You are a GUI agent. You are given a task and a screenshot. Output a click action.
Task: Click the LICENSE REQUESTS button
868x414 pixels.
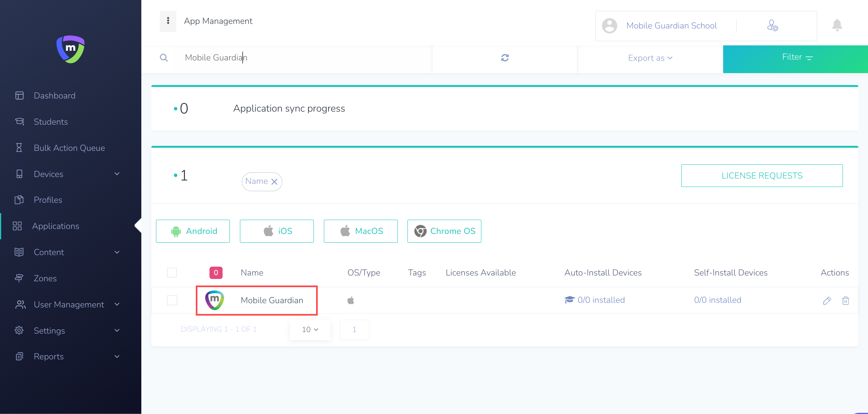pyautogui.click(x=762, y=176)
